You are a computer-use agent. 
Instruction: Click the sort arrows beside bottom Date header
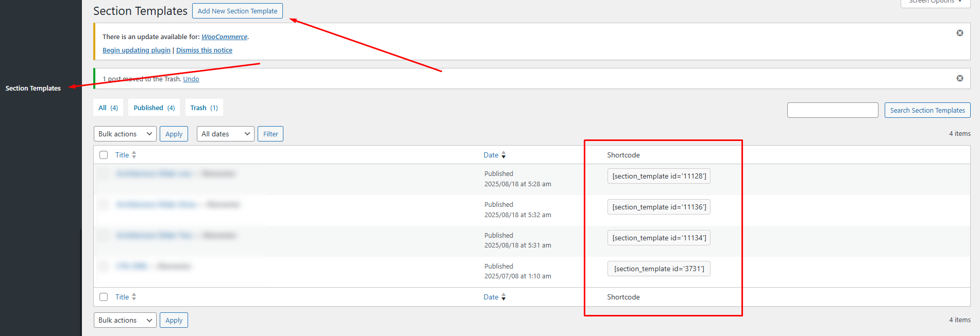pos(503,297)
